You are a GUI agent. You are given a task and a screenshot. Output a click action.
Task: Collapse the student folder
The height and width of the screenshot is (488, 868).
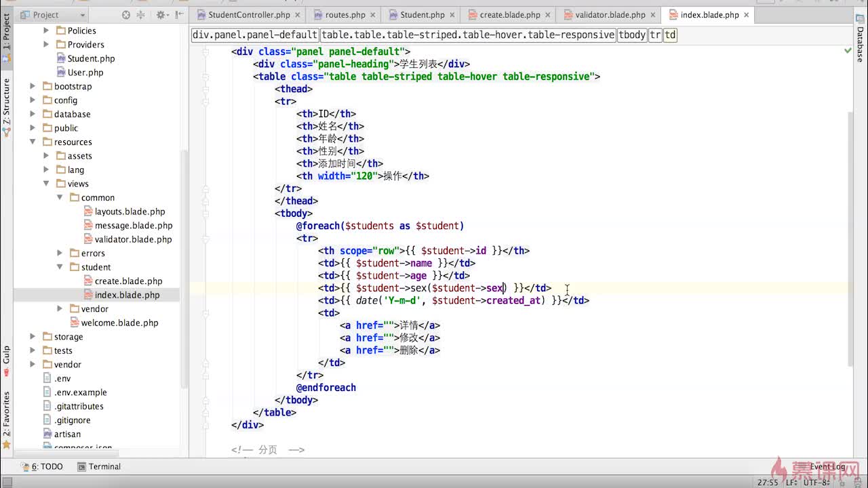coord(60,267)
